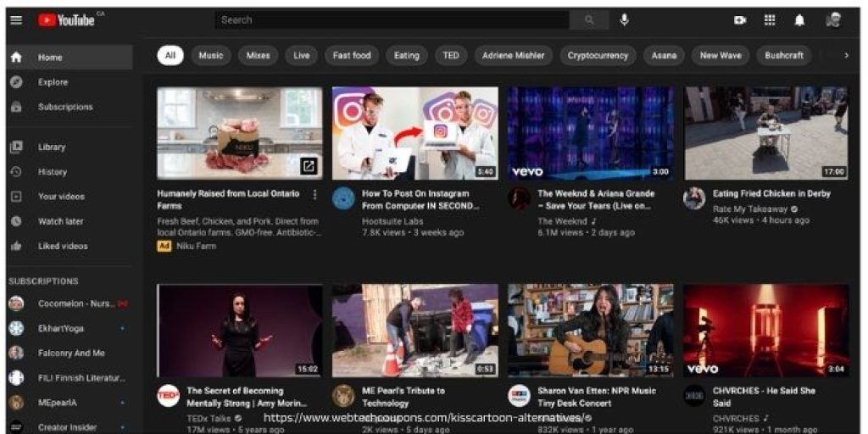Click The Weeknd channel name
868x434 pixels.
click(x=562, y=221)
